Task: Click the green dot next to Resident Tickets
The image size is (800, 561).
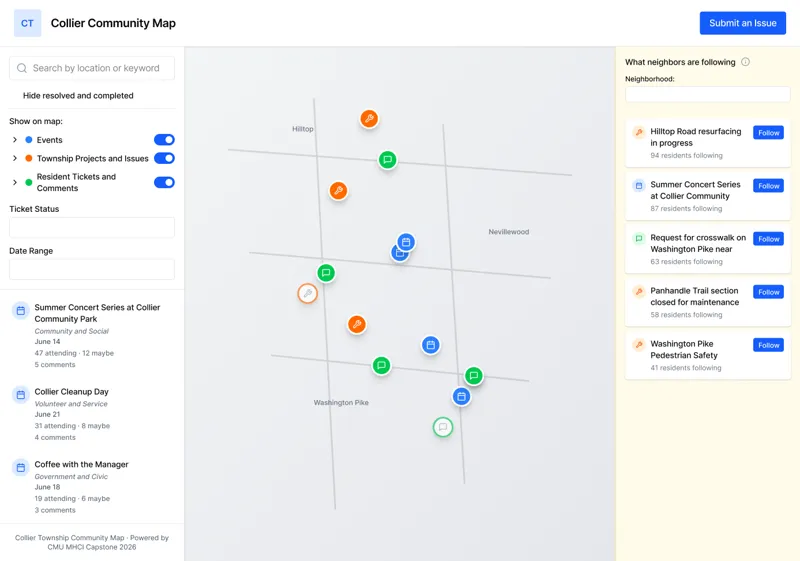Action: coord(29,182)
